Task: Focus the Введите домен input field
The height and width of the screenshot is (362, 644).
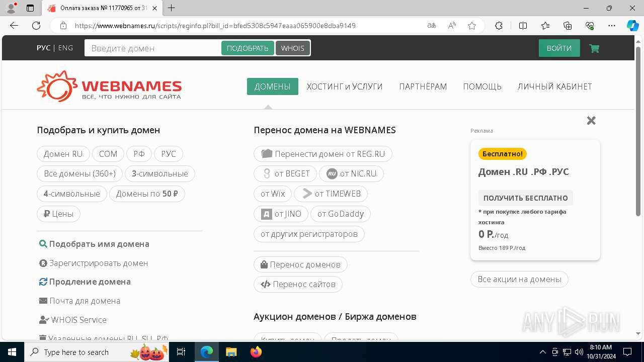Action: pyautogui.click(x=153, y=48)
